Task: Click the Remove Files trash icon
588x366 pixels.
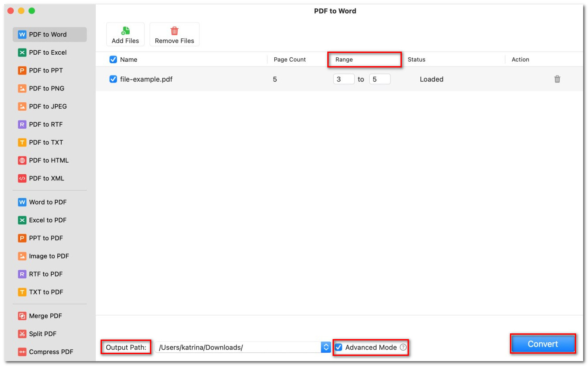Action: (174, 31)
